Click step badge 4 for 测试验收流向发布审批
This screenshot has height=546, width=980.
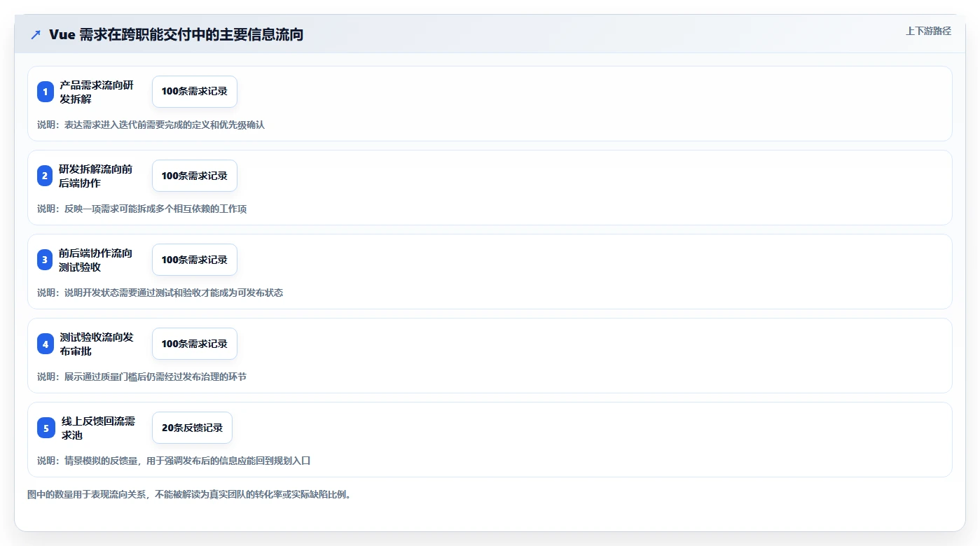(x=46, y=344)
